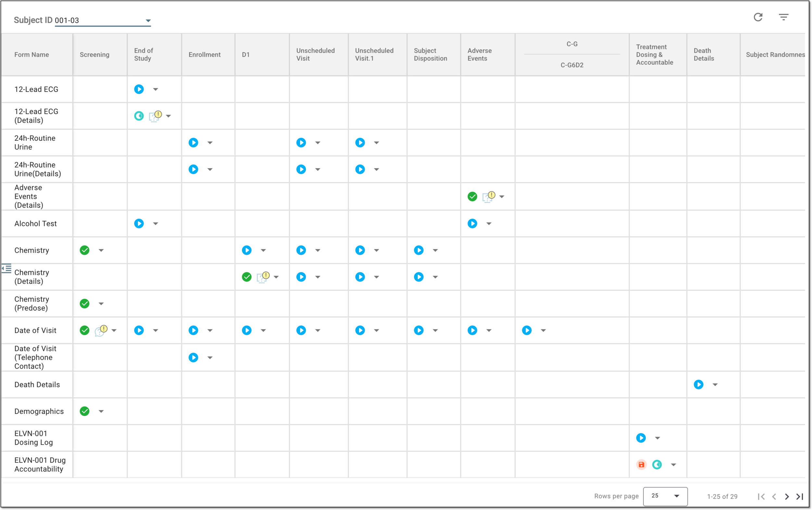812x510 pixels.
Task: Jump to last page of forms
Action: pos(800,496)
